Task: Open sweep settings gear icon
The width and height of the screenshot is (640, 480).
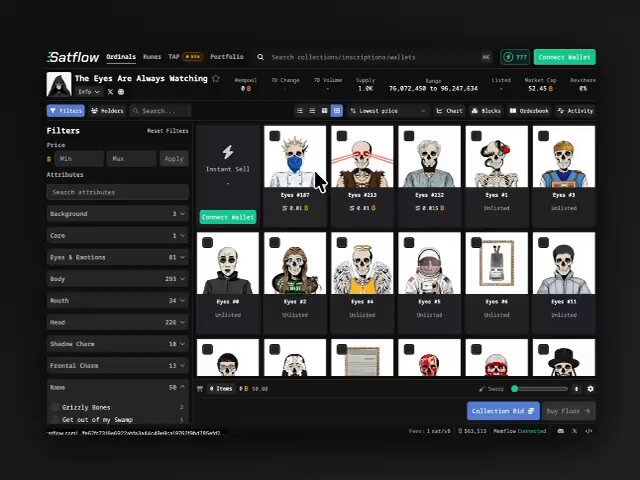Action: coord(590,389)
